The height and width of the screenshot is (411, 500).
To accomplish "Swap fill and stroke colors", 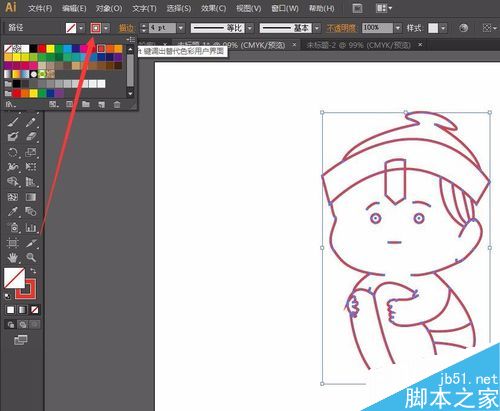I will coord(33,271).
